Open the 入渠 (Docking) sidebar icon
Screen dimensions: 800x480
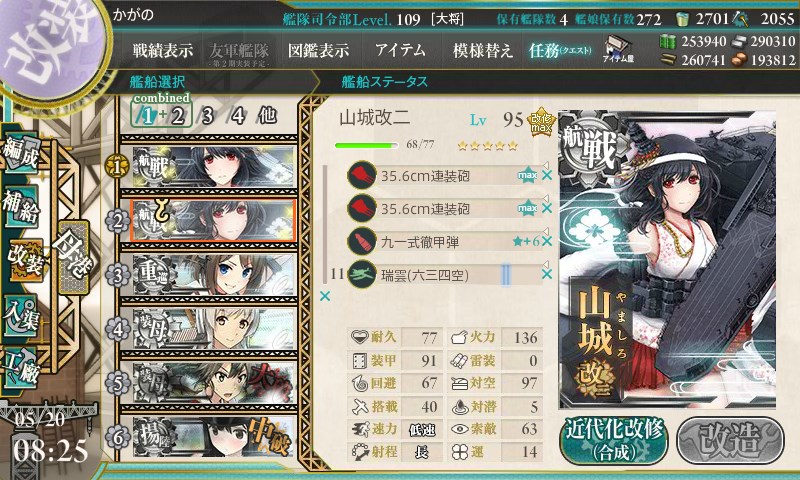(x=21, y=316)
